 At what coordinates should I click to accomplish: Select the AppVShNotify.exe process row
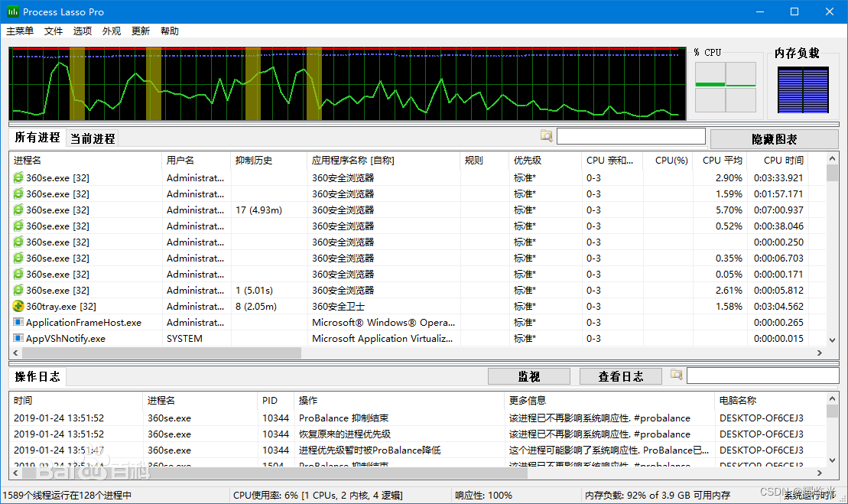click(417, 339)
